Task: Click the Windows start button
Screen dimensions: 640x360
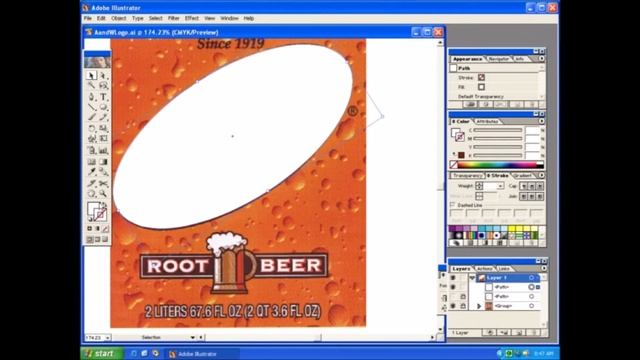Action: (x=102, y=353)
